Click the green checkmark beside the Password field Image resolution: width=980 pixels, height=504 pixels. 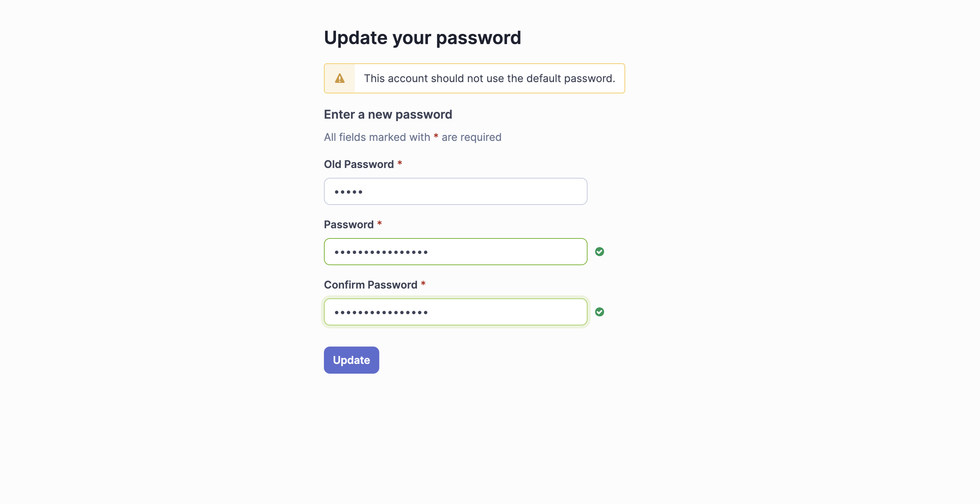tap(599, 252)
